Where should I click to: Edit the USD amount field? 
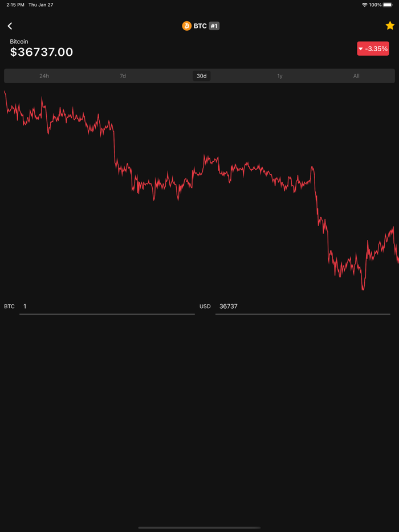click(303, 306)
